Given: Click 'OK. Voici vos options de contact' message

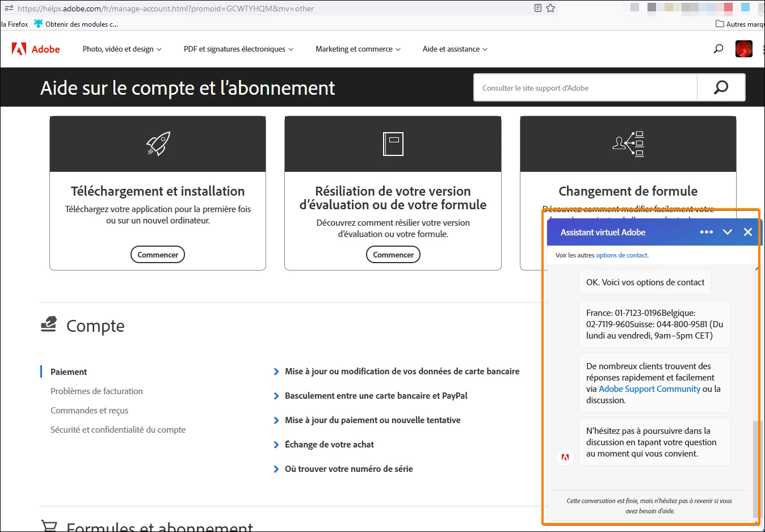Looking at the screenshot, I should coord(645,282).
